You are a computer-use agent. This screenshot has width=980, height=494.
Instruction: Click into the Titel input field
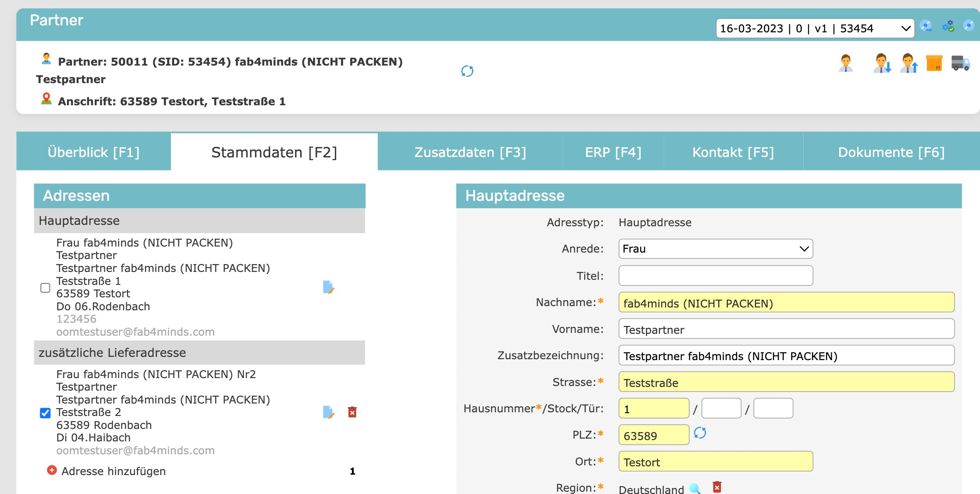(x=715, y=276)
